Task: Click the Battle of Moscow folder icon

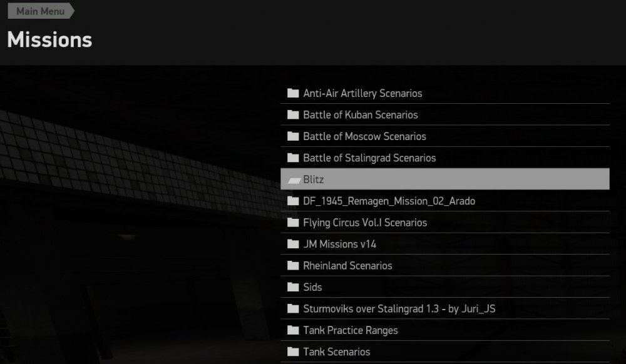Action: pyautogui.click(x=293, y=136)
